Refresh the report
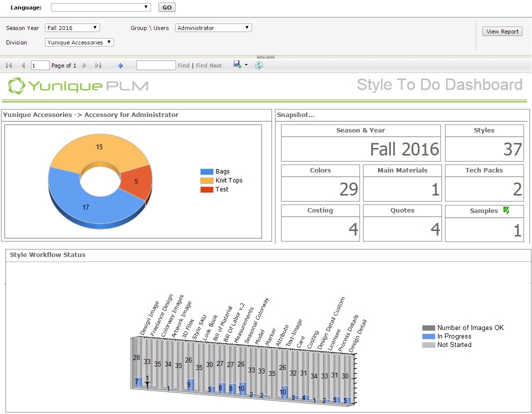This screenshot has width=532, height=414. pyautogui.click(x=259, y=65)
